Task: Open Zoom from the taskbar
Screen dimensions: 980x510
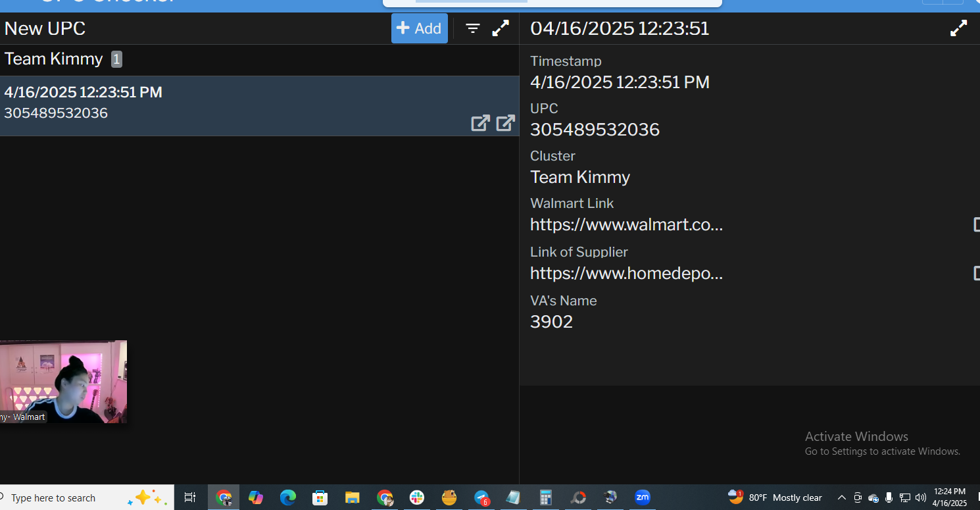Action: (642, 497)
